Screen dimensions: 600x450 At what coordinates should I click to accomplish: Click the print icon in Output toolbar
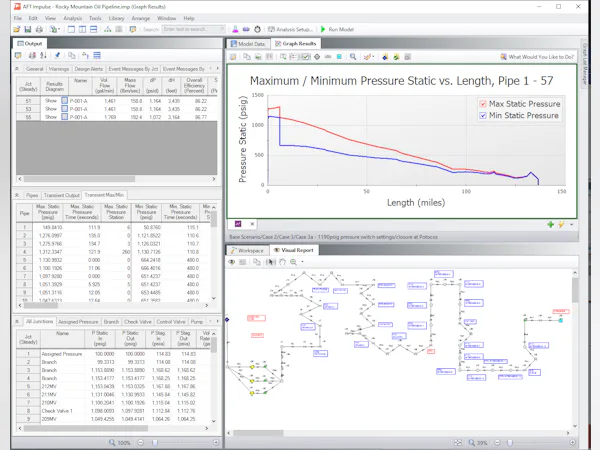point(32,55)
